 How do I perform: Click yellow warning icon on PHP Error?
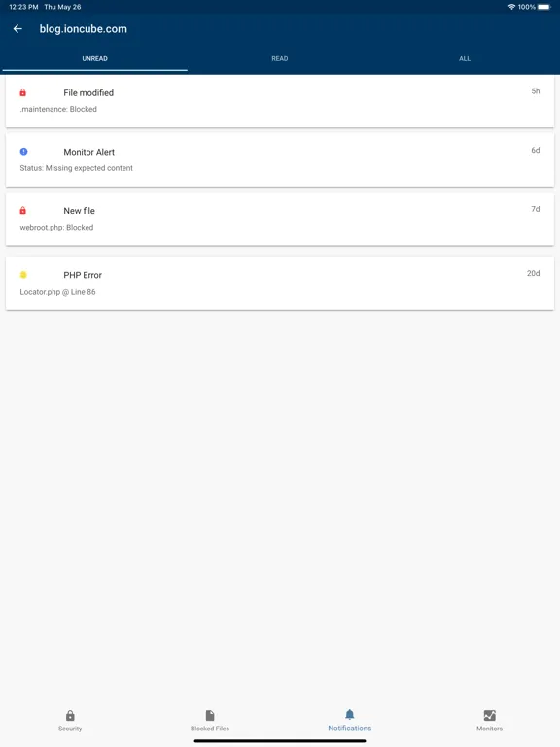(23, 275)
